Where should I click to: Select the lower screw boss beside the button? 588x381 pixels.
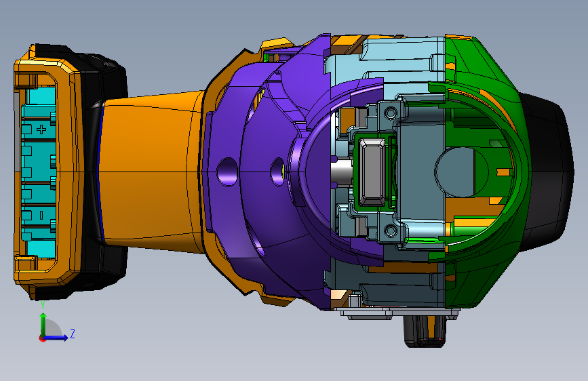[391, 230]
